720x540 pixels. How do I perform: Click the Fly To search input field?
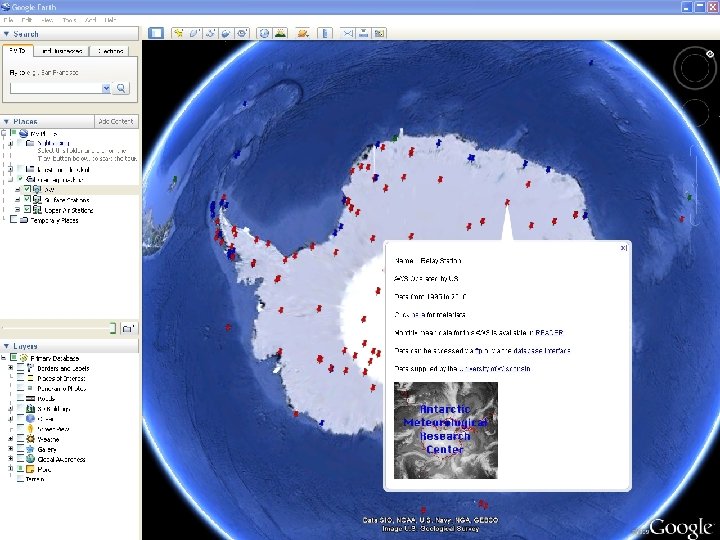pos(56,88)
